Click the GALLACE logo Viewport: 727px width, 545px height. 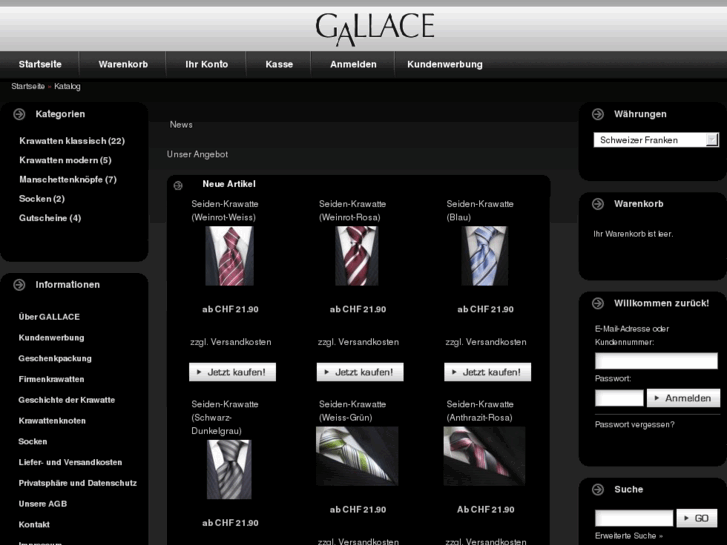pos(375,29)
